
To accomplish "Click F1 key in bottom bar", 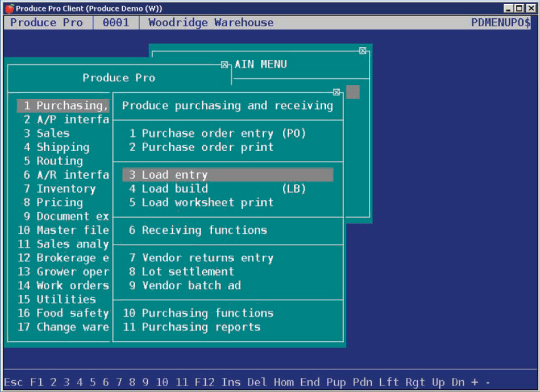I will [37, 382].
